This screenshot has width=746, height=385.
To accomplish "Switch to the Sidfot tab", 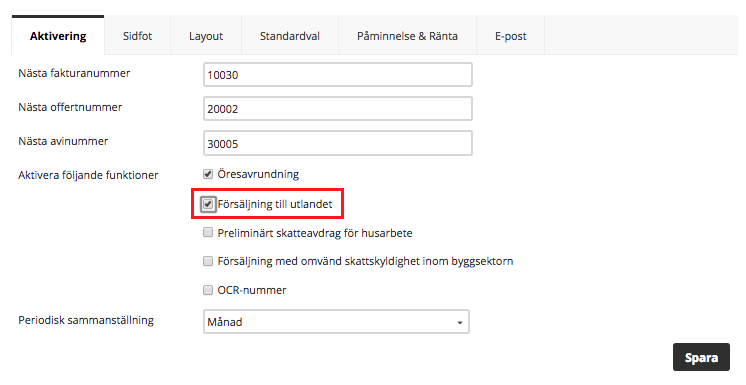I will tap(137, 36).
